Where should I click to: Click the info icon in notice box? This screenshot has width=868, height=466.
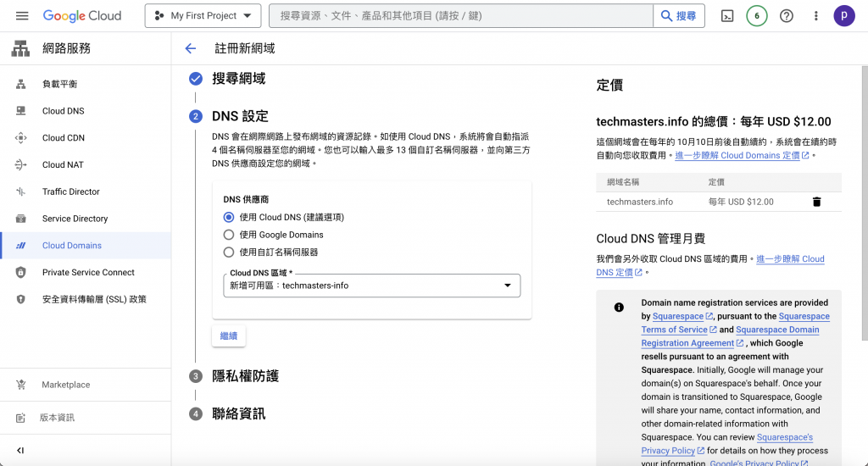click(x=619, y=308)
